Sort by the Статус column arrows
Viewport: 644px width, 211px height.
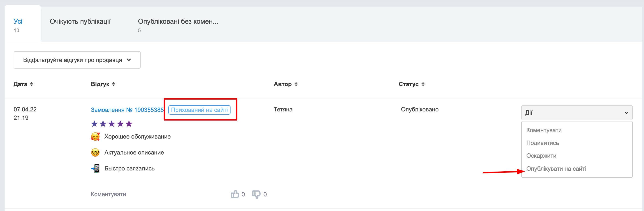(423, 84)
